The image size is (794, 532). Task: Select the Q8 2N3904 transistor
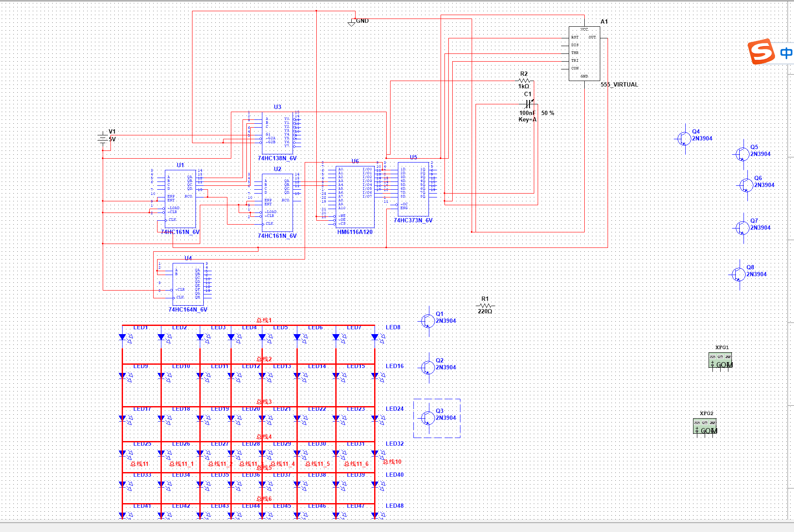[x=738, y=274]
